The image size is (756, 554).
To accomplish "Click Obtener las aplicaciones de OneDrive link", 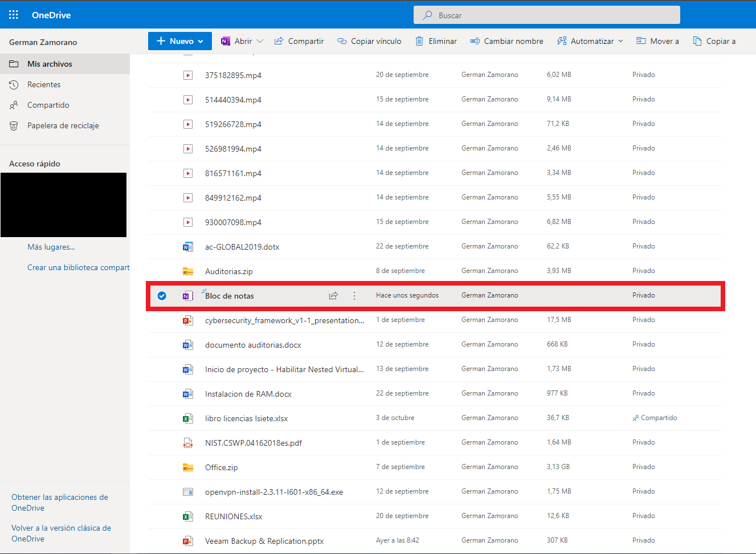I will [60, 503].
